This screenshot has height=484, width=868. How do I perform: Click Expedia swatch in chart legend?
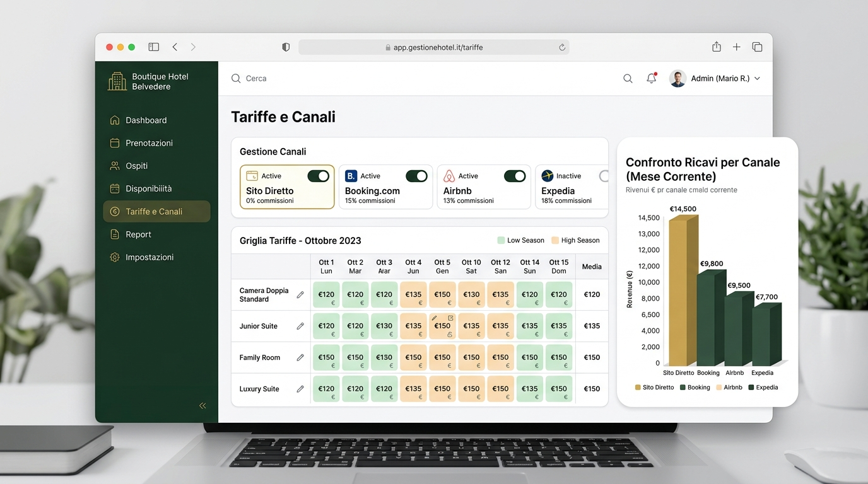tap(751, 388)
